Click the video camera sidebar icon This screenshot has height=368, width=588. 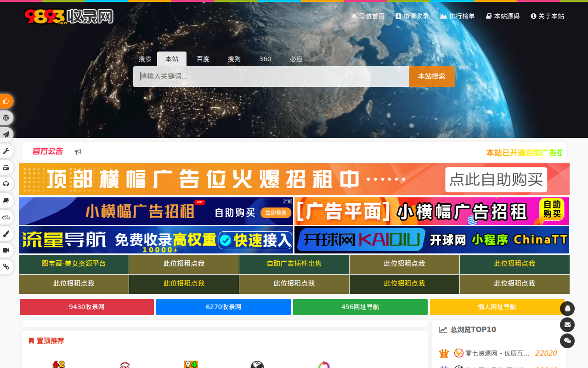(6, 250)
